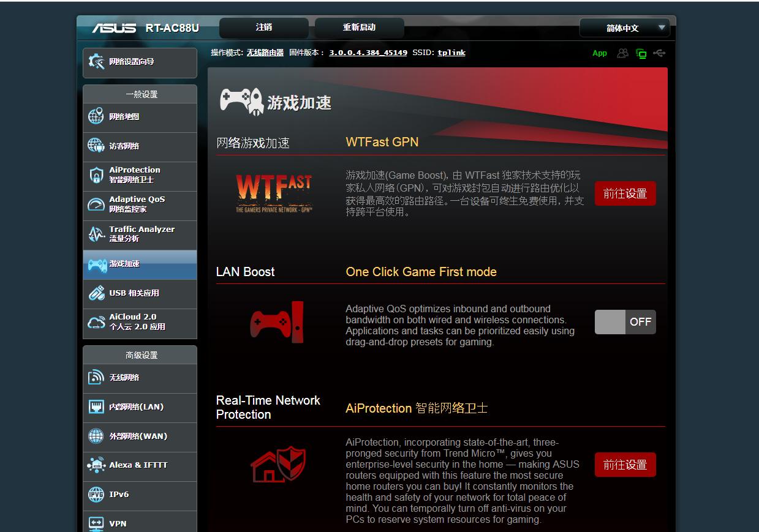
Task: Toggle One Click Game First mode switch
Action: 625,322
